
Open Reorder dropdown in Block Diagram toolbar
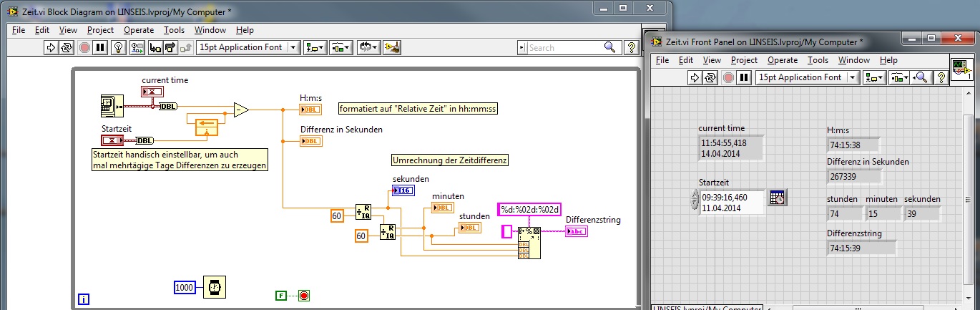click(369, 48)
